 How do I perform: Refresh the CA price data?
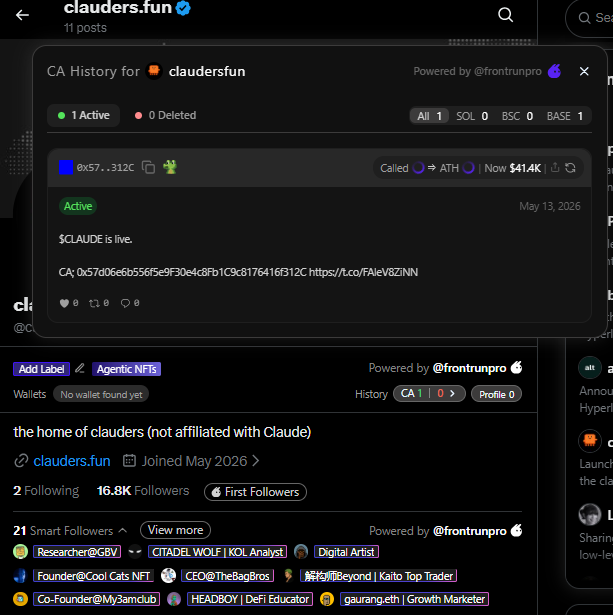click(570, 168)
